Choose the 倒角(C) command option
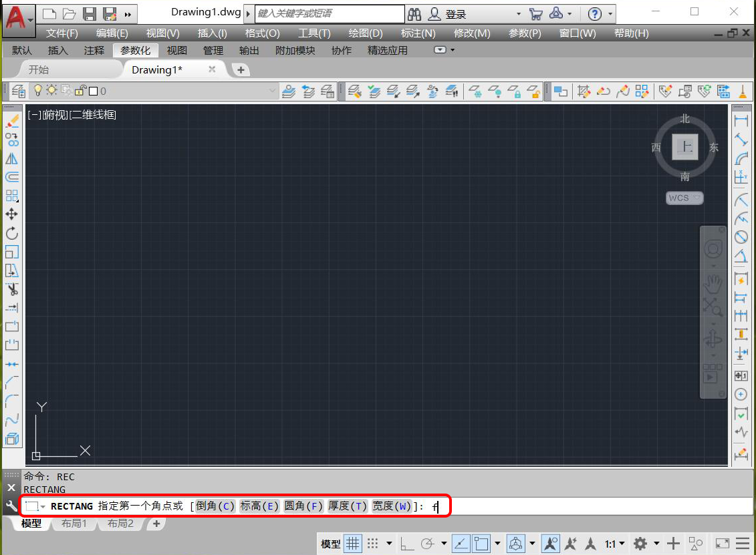Viewport: 756px width, 555px height. [x=215, y=506]
